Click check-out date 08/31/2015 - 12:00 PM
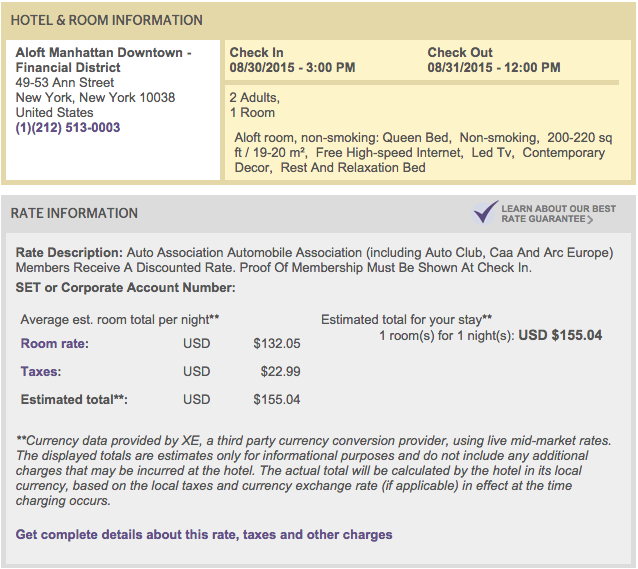 (494, 68)
